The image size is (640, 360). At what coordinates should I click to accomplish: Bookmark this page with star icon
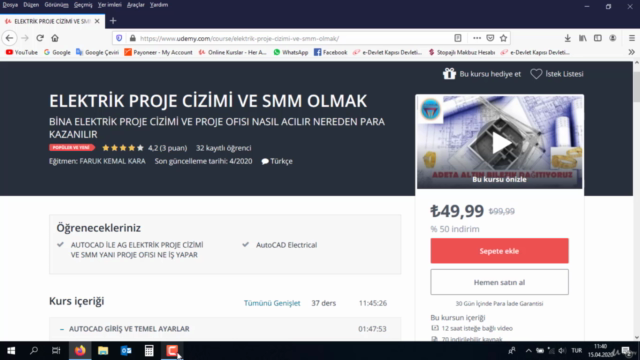pos(503,38)
